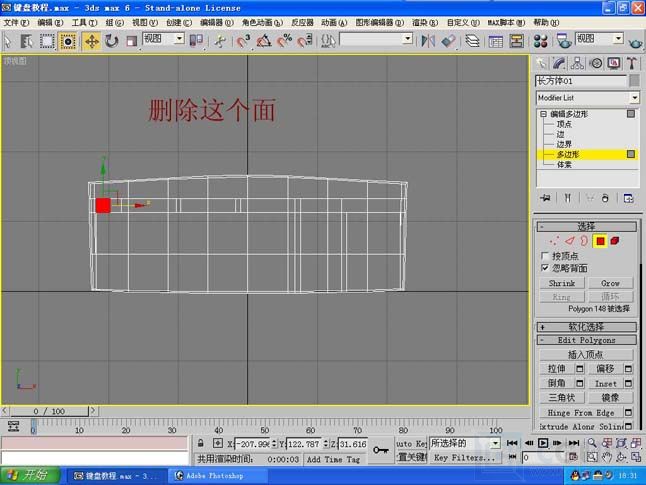Click the object color swatch
The width and height of the screenshot is (646, 485).
pos(634,81)
